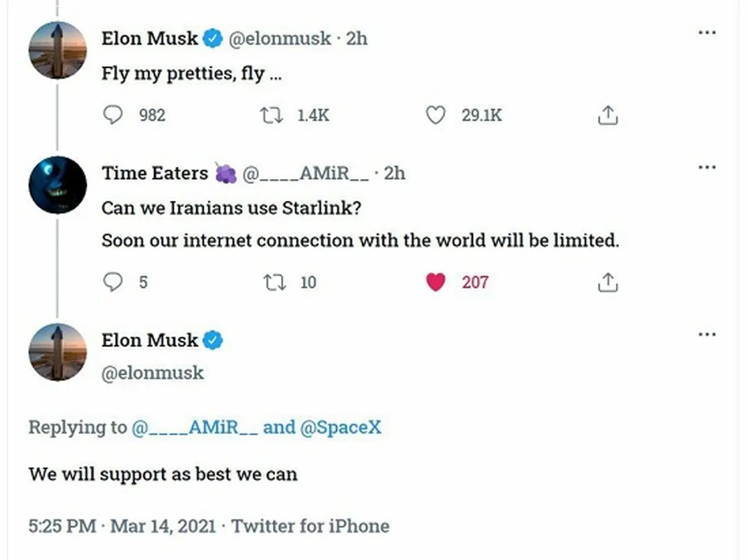
Task: Like the tweet with 29.1K likes
Action: point(435,115)
